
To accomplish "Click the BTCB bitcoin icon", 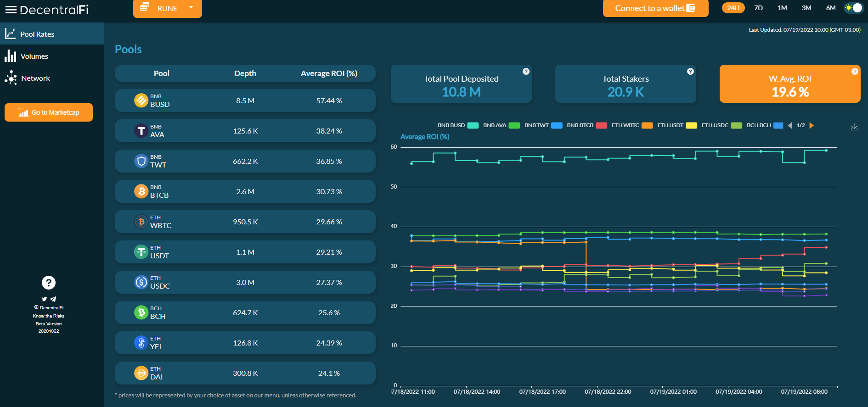I will [141, 191].
